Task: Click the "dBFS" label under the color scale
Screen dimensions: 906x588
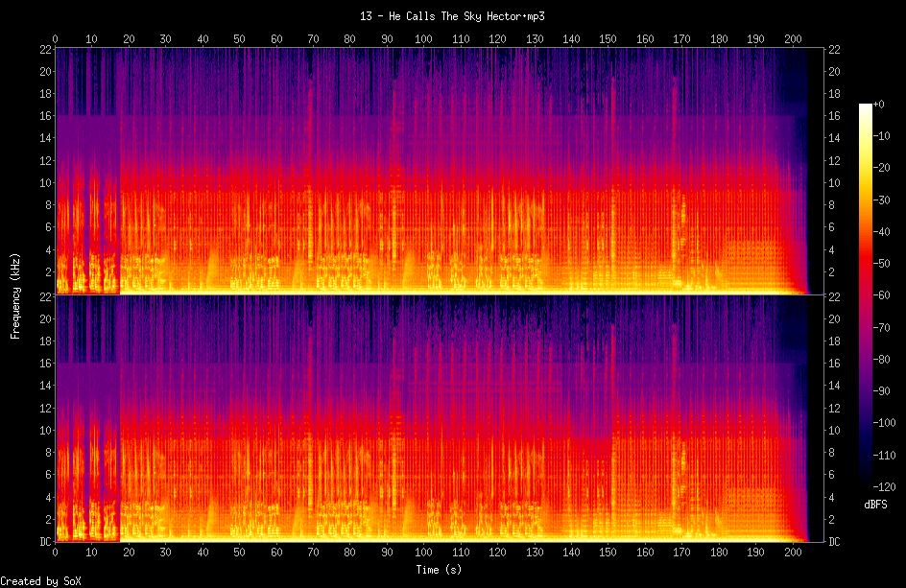Action: (874, 504)
